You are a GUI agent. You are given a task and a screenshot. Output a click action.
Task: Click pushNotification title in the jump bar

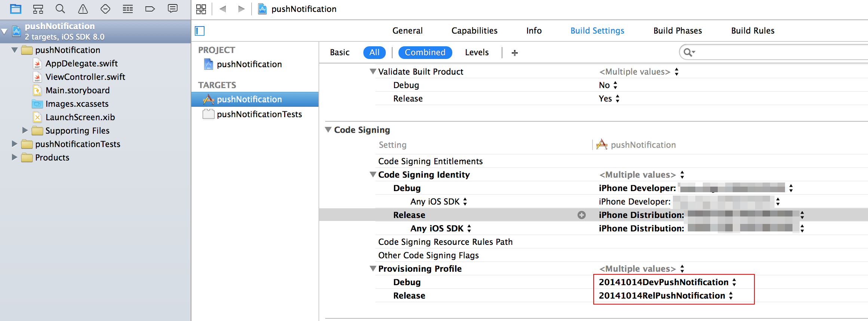304,9
